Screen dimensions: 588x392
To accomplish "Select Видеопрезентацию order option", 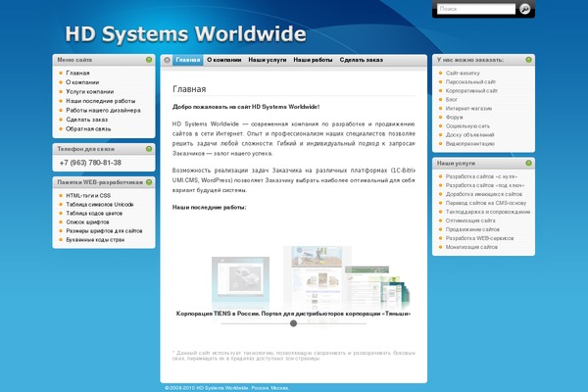I will pos(469,144).
